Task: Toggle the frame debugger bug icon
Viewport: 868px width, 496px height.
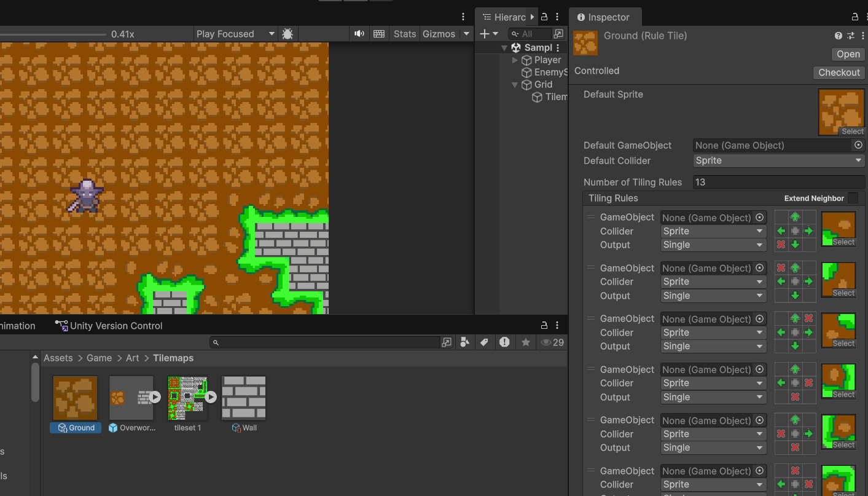Action: point(287,34)
